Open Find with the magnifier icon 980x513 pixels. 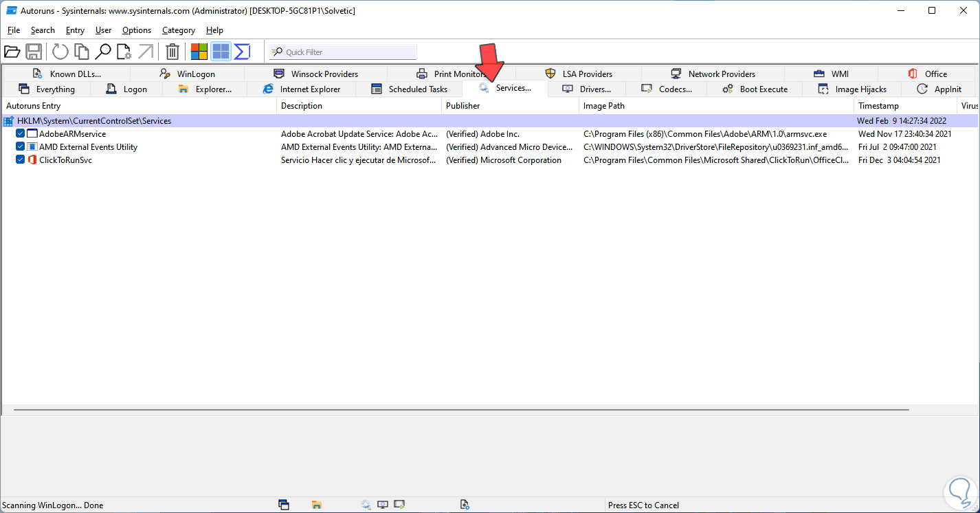103,52
